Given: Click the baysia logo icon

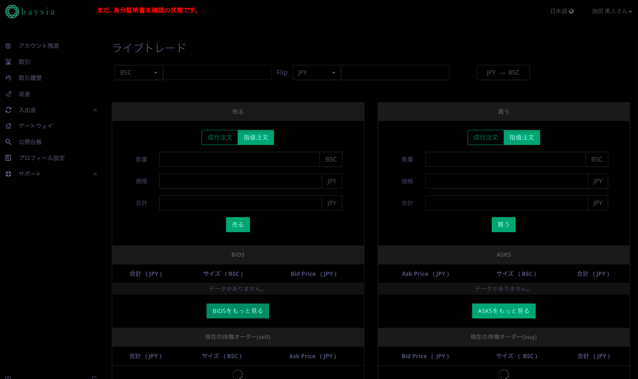Looking at the screenshot, I should [x=12, y=11].
